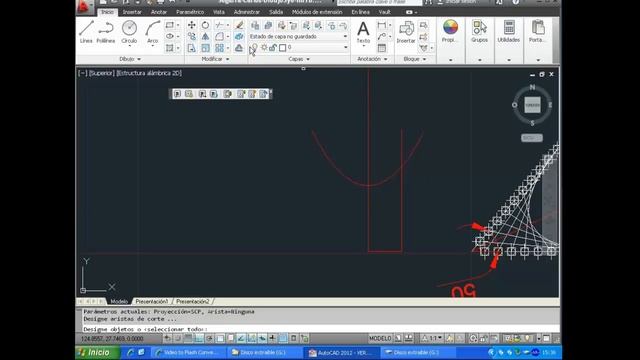Activate the Move tool in Modificar
This screenshot has height=360, width=640.
coord(191,25)
